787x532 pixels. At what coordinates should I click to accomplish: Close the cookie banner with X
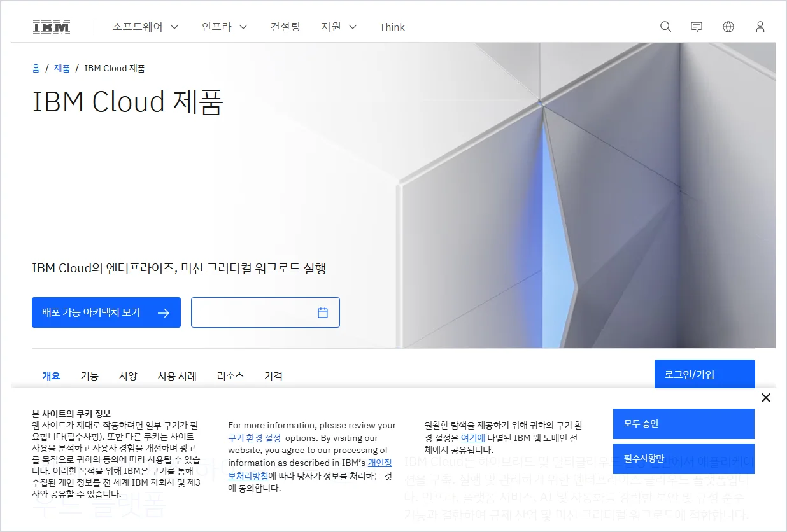point(766,398)
